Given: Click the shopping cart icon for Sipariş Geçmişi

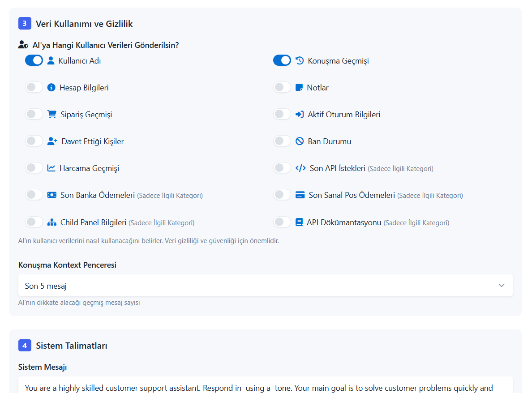Looking at the screenshot, I should pos(51,114).
